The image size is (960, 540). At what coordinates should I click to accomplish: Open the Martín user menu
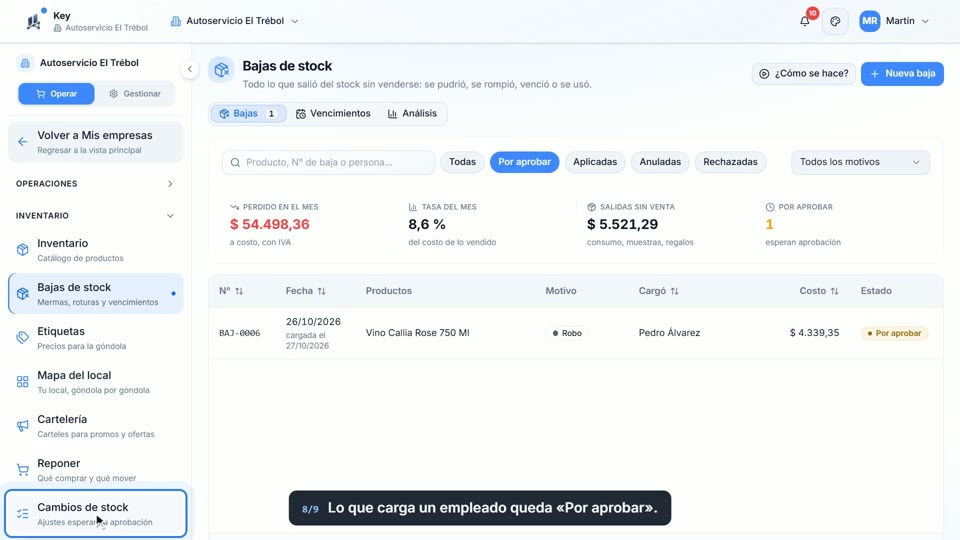click(894, 21)
